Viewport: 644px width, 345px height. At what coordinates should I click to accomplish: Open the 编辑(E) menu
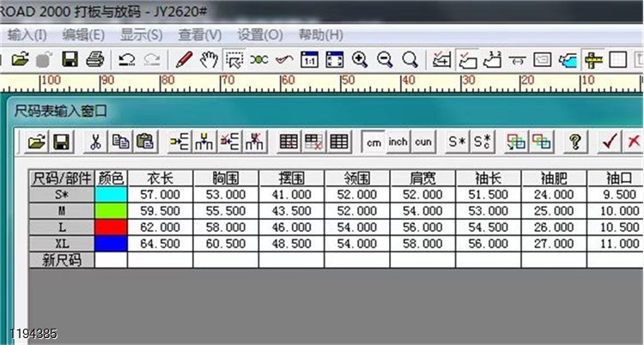83,35
